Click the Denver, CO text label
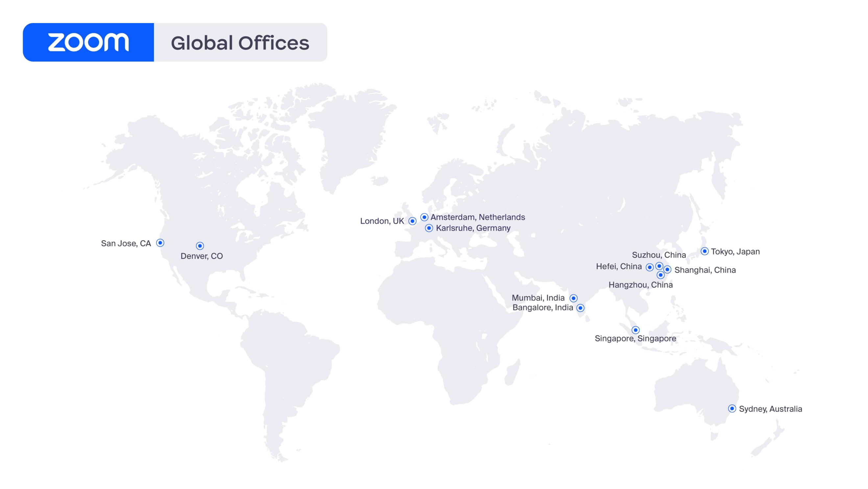Screen dimensions: 868x489 click(201, 256)
